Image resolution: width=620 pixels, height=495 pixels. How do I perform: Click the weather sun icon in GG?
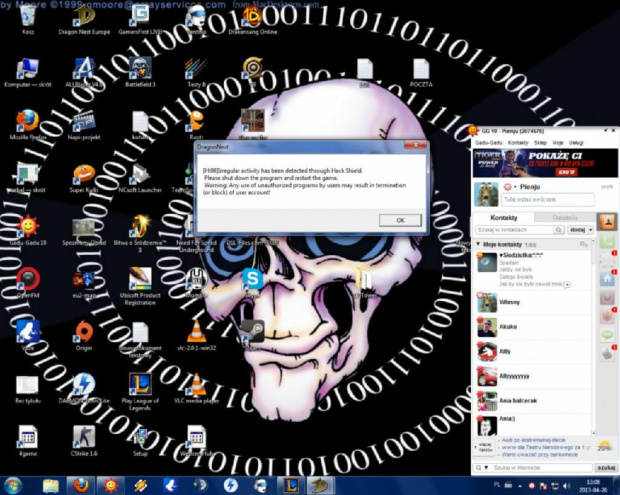604,447
